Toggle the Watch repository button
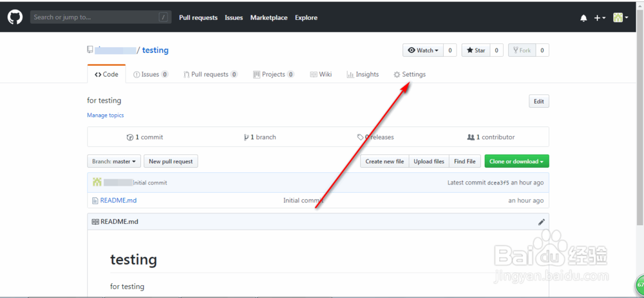 tap(423, 50)
